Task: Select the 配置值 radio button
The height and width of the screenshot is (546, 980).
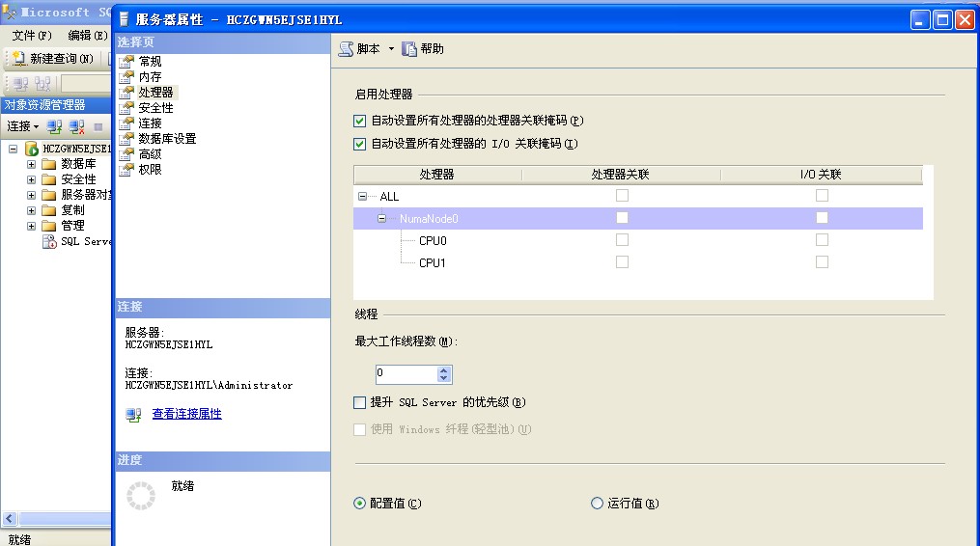Action: tap(359, 503)
